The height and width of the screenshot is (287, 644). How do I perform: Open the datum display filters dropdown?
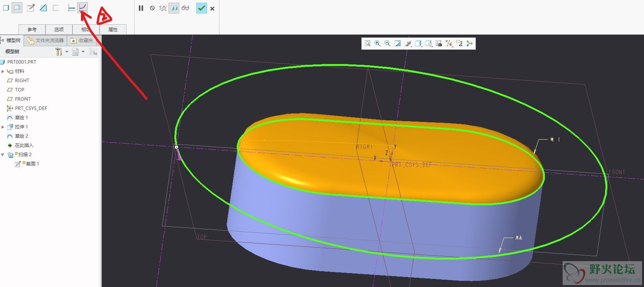449,44
